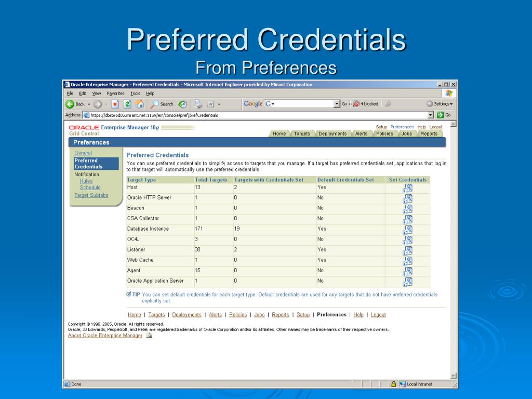Click the green Go arrow button
Viewport: 532px width, 399px height.
coord(441,115)
